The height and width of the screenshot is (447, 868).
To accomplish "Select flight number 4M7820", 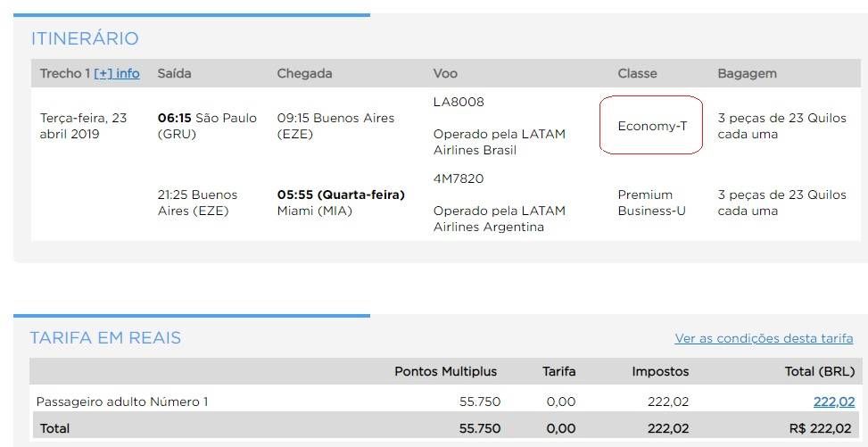I will tap(459, 178).
